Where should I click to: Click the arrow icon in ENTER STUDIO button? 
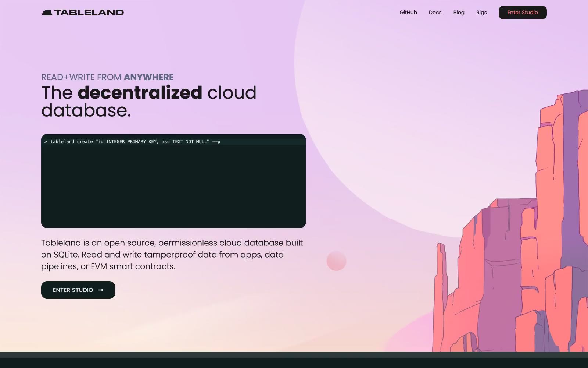click(100, 290)
